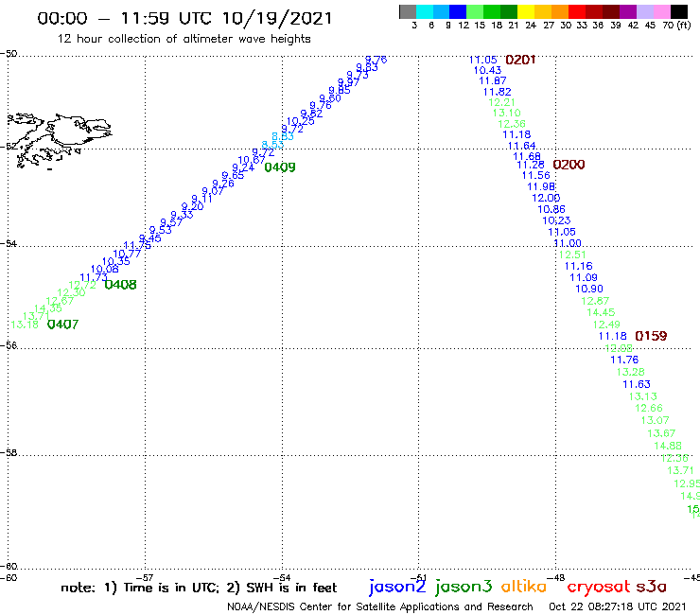The image size is (700, 615).
Task: Click the "Oct 22 08:27:18 UTC 2021" timestamp
Action: click(x=617, y=606)
